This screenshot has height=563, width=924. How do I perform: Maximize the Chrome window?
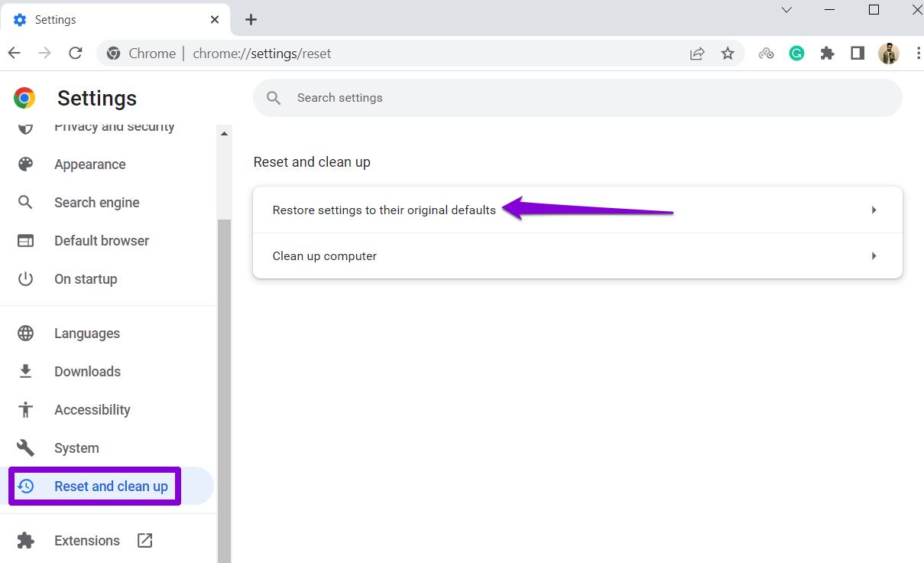(874, 10)
